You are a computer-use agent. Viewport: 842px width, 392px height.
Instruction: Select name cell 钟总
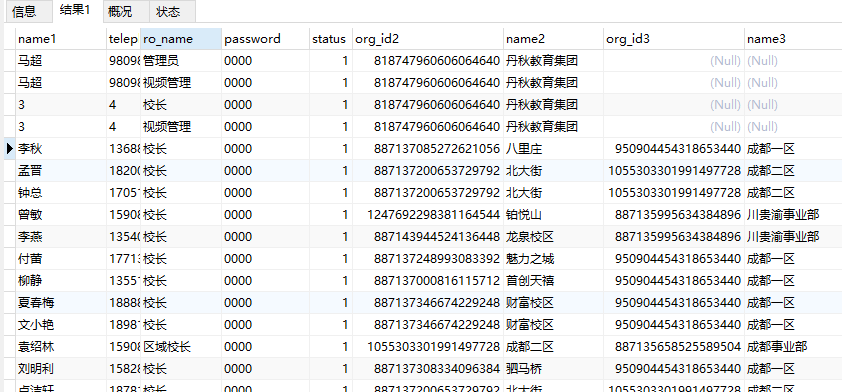[61, 193]
